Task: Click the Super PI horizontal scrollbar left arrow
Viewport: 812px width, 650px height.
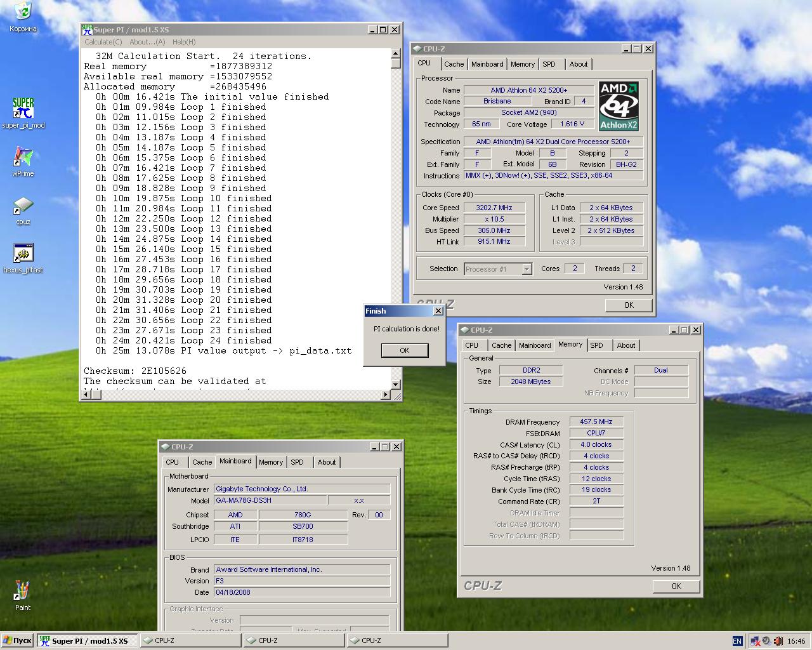Action: 87,395
